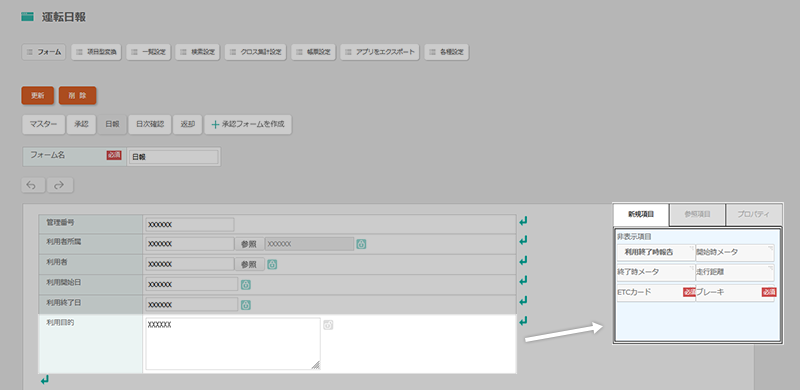Image resolution: width=800 pixels, height=390 pixels.
Task: Click the orange 削除 button
Action: [78, 95]
